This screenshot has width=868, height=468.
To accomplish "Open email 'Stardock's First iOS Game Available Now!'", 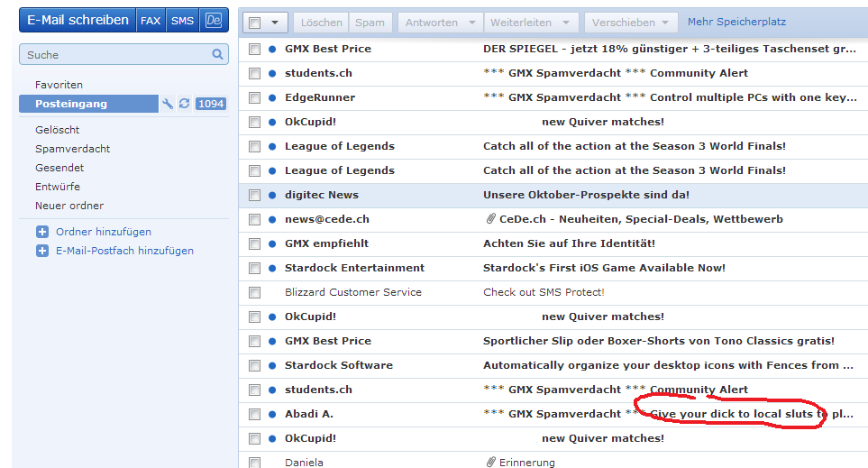I will pos(604,268).
